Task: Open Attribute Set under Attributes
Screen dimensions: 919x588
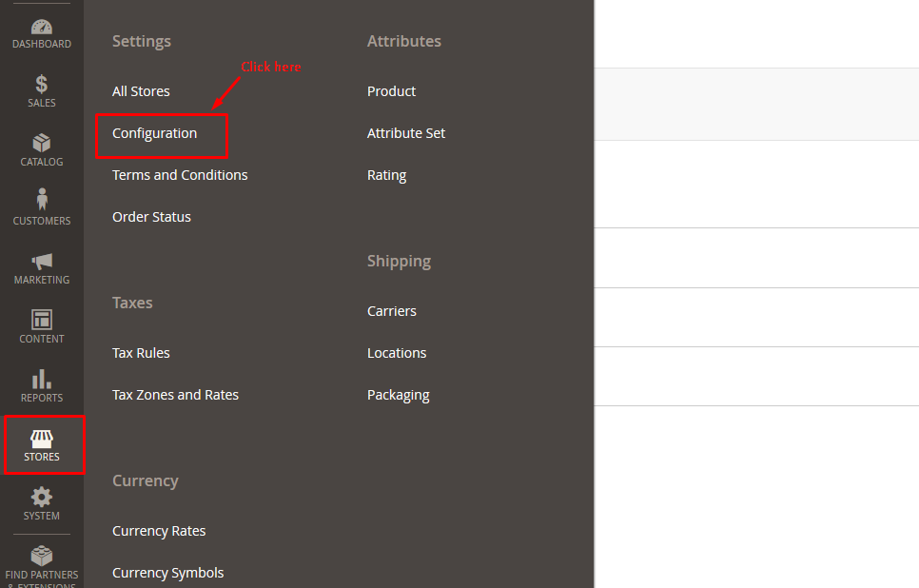Action: [406, 133]
